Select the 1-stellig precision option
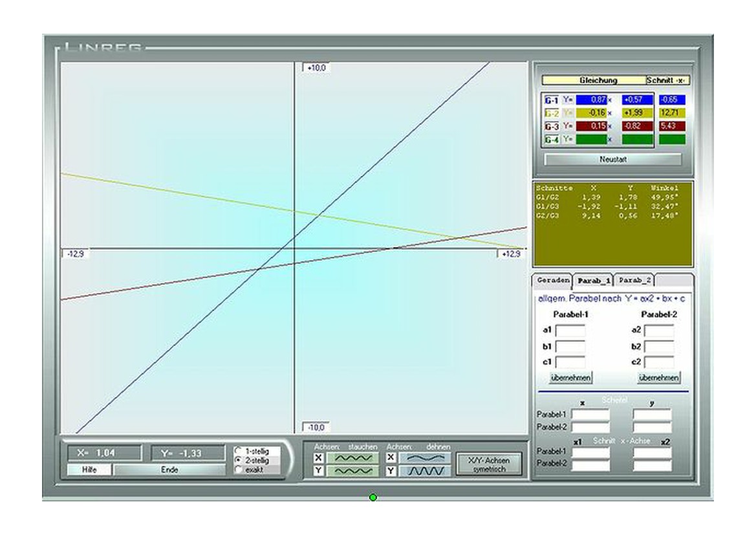 239,450
